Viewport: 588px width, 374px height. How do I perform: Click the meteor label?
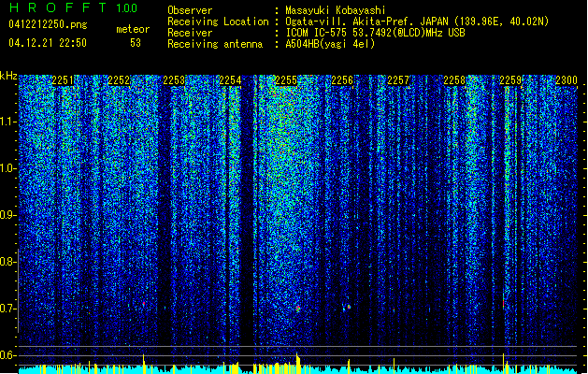coord(133,29)
